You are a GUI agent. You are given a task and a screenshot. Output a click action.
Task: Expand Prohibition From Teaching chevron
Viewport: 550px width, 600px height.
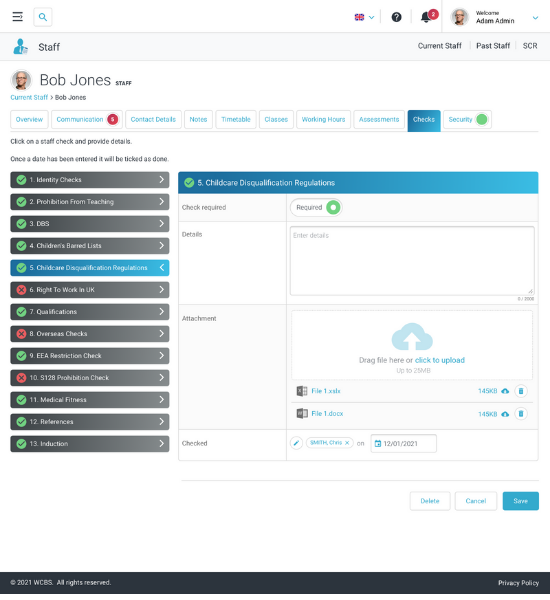tap(162, 201)
